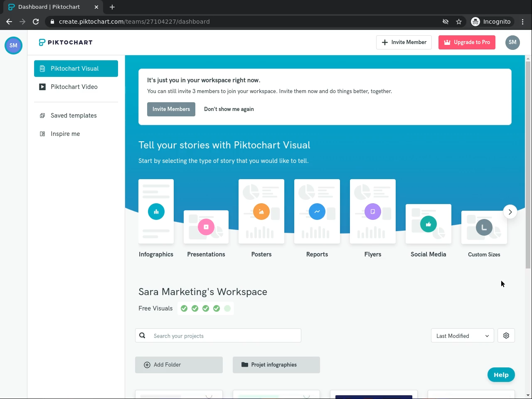Reload the page

pyautogui.click(x=36, y=22)
